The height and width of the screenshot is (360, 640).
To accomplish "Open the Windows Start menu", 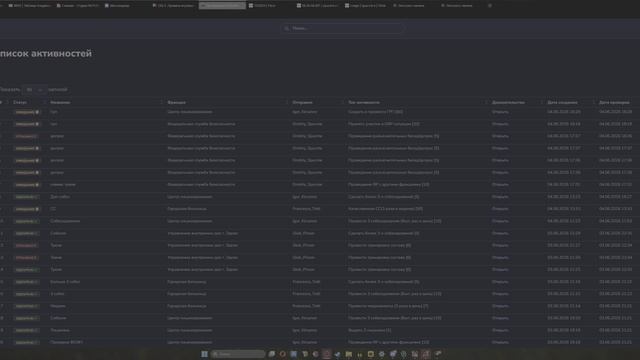I will [x=204, y=354].
